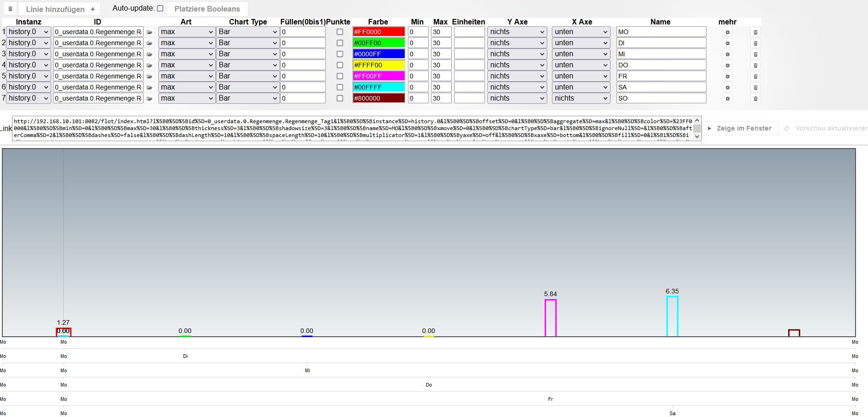Open ID browser folder icon for row 1

coord(150,32)
